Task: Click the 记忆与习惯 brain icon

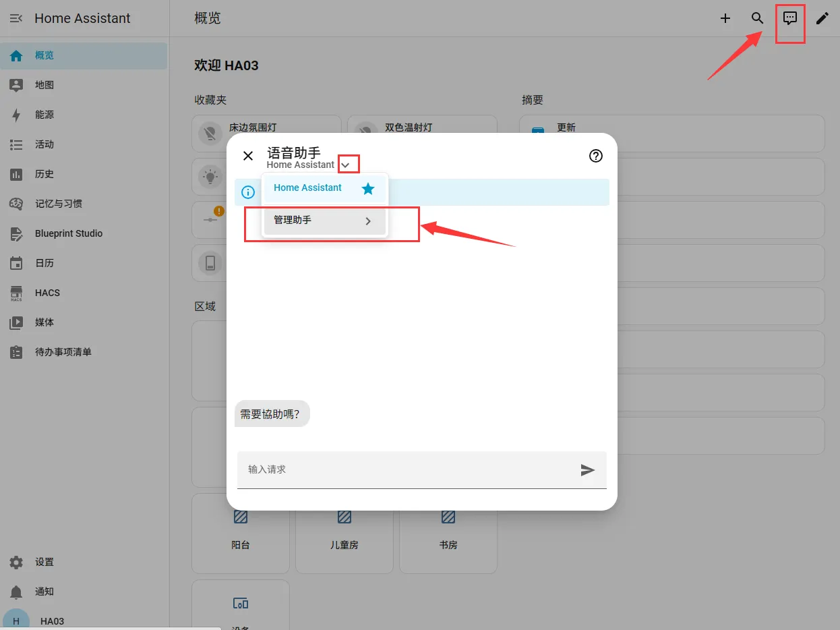Action: tap(16, 204)
